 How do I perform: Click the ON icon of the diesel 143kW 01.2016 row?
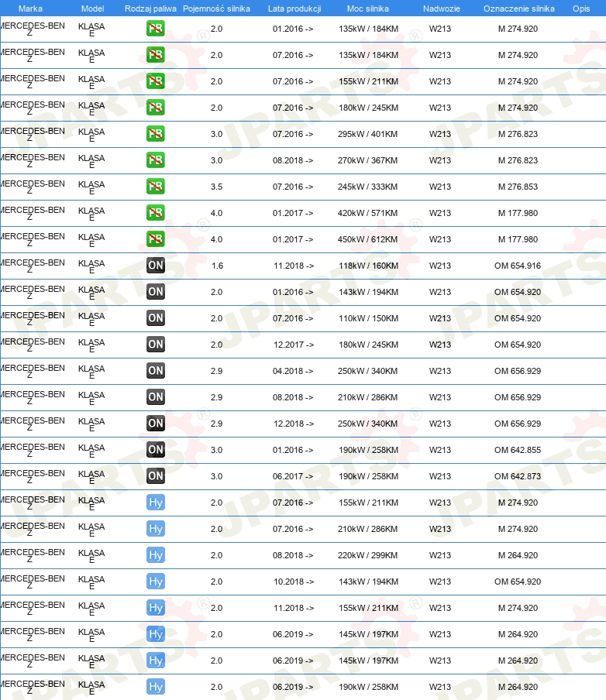(156, 292)
